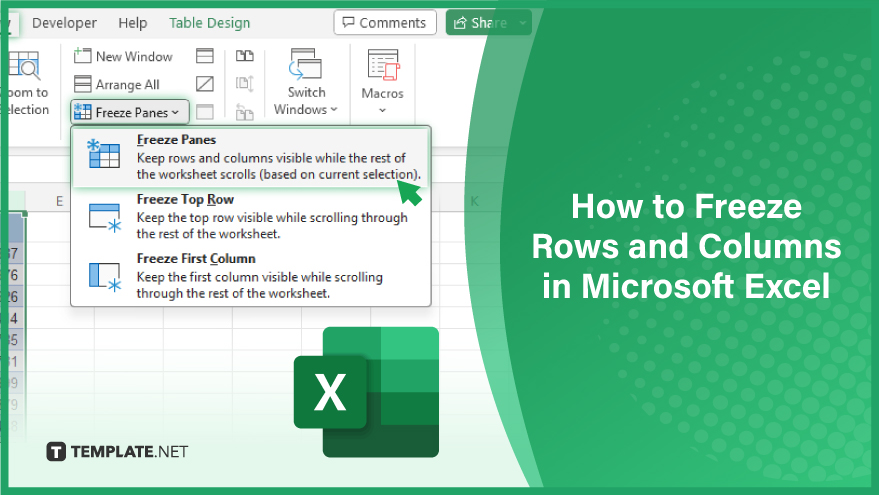
Task: Click the New Window icon
Action: coord(82,55)
